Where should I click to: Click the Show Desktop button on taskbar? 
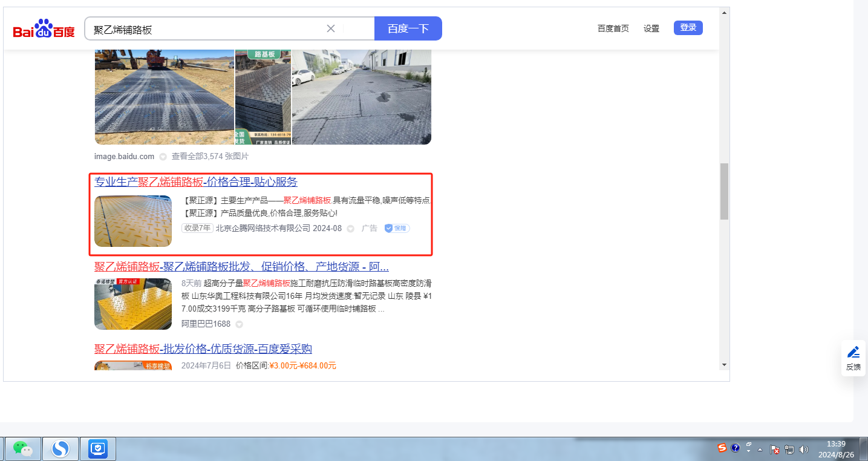click(x=864, y=448)
